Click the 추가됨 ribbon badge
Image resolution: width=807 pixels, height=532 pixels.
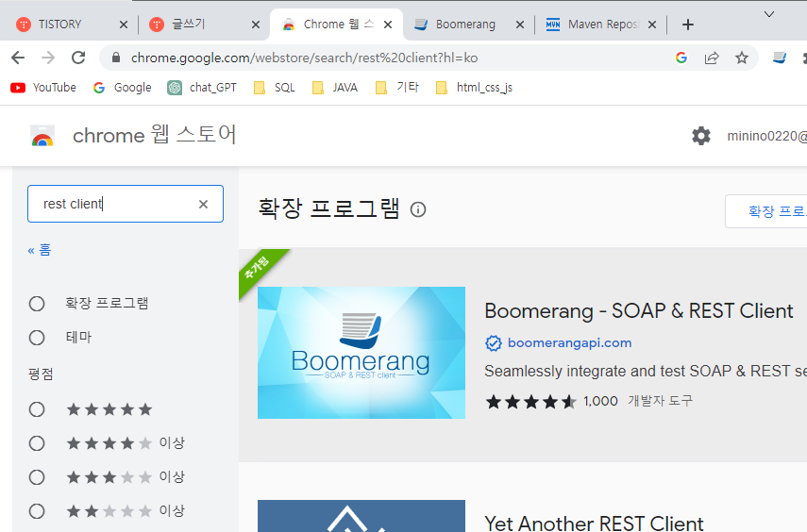click(258, 268)
